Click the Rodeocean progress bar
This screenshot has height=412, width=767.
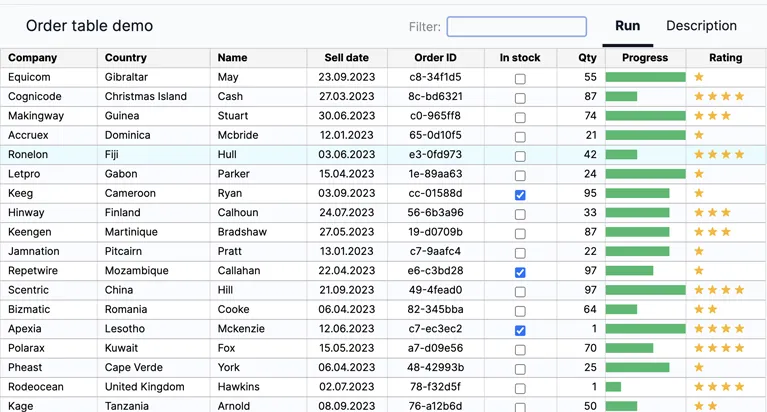tap(613, 387)
